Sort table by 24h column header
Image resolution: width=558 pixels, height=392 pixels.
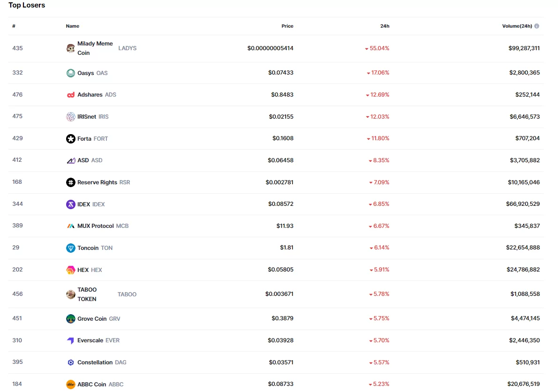click(x=385, y=26)
